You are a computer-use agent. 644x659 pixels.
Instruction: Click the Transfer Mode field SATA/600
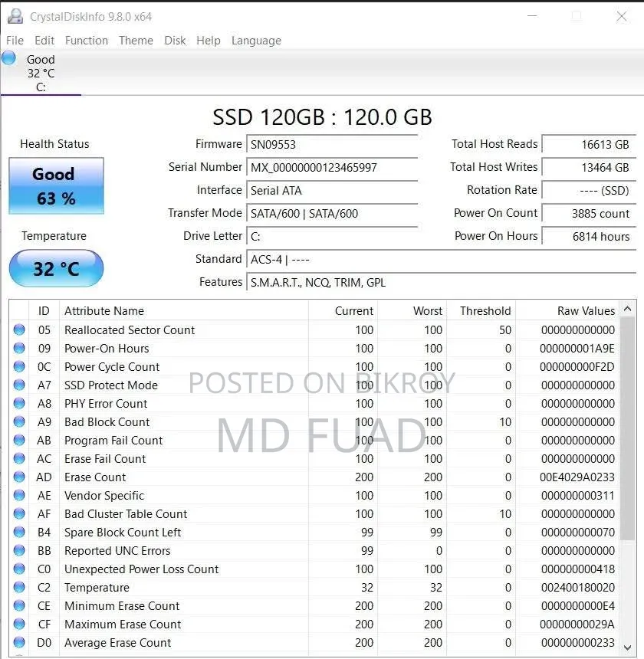pyautogui.click(x=332, y=214)
